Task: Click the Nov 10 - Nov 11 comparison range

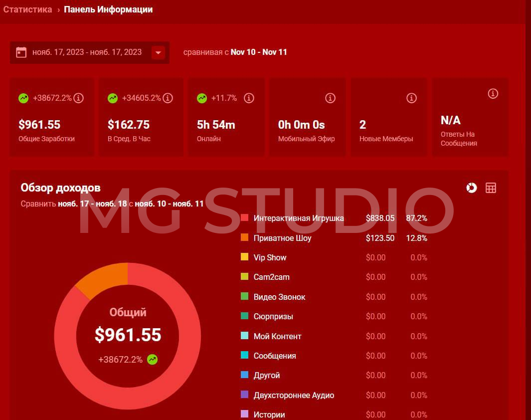Action: coord(258,52)
